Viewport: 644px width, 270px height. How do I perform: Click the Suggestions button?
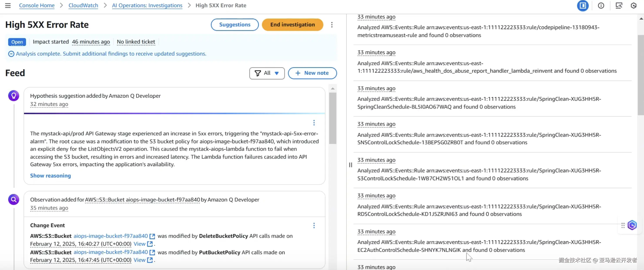(x=235, y=25)
